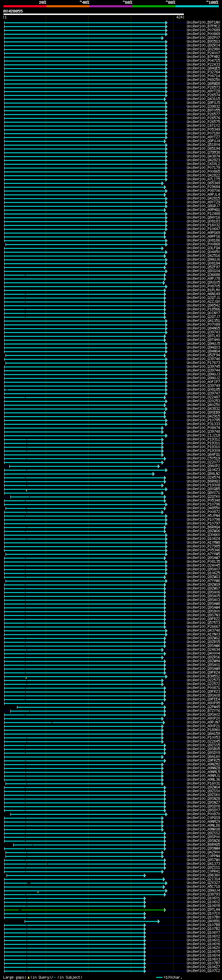Click the orange ~40% identity legend bar
Image resolution: width=222 pixels, height=980 pixels.
point(68,6)
